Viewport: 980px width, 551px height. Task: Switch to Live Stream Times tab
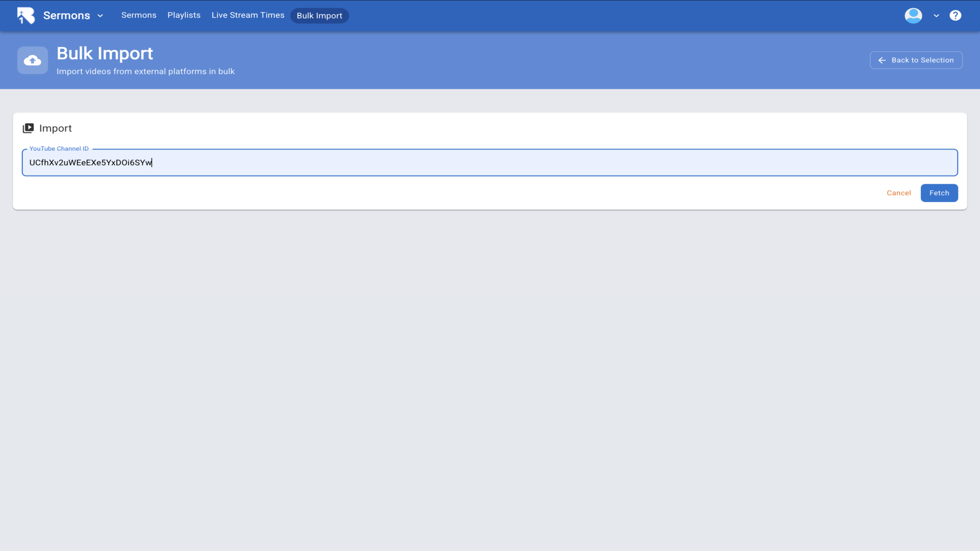point(248,15)
